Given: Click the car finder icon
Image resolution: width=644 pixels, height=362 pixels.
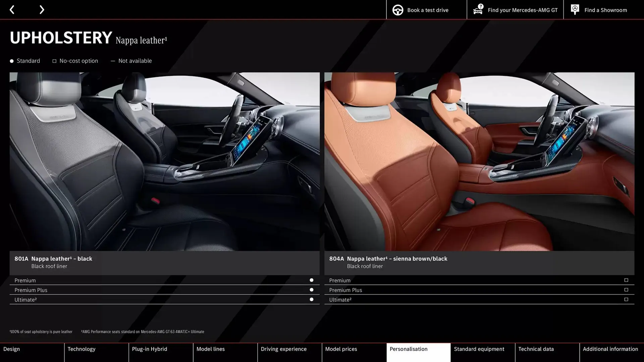Looking at the screenshot, I should click(x=478, y=9).
